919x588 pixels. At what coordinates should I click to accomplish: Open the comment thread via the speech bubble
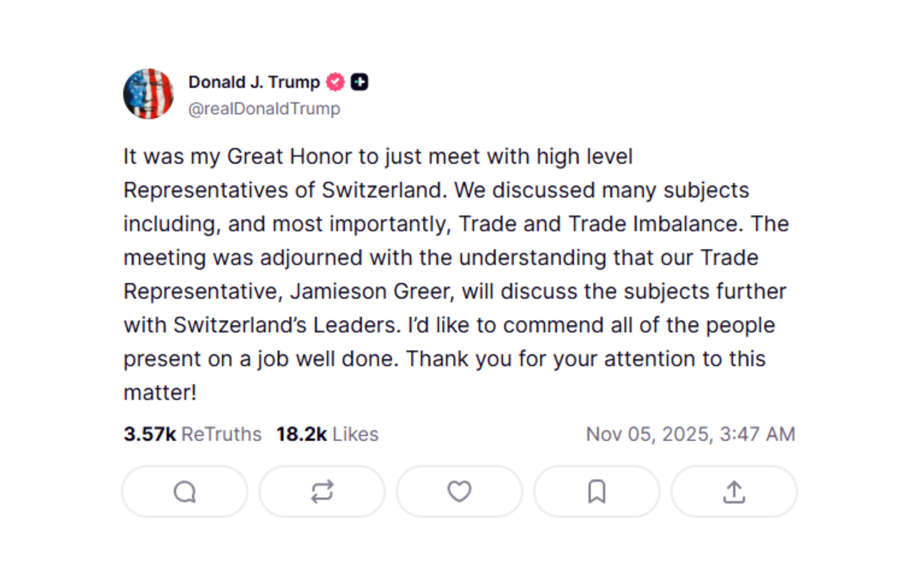point(184,492)
